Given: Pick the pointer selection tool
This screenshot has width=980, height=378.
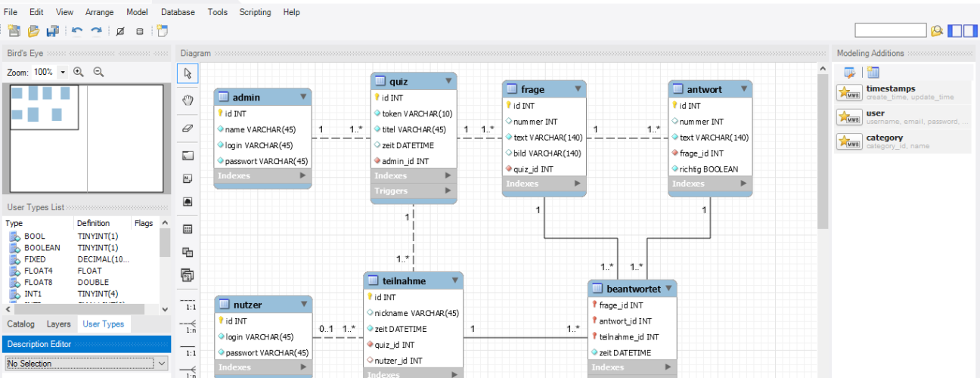Looking at the screenshot, I should 188,73.
